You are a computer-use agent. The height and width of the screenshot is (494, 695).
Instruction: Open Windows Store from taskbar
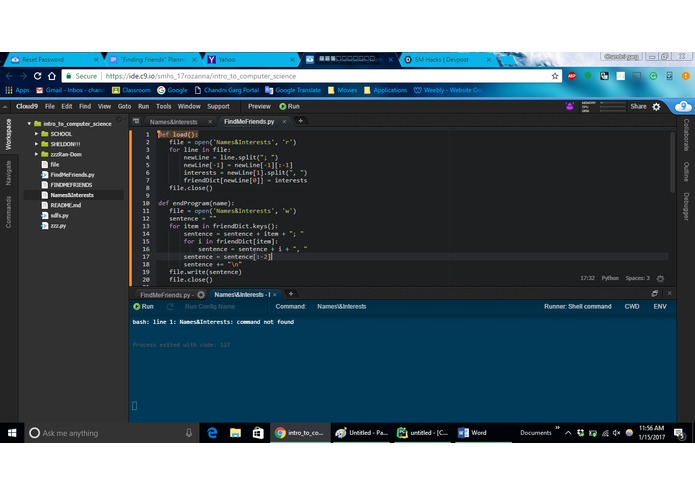[258, 433]
